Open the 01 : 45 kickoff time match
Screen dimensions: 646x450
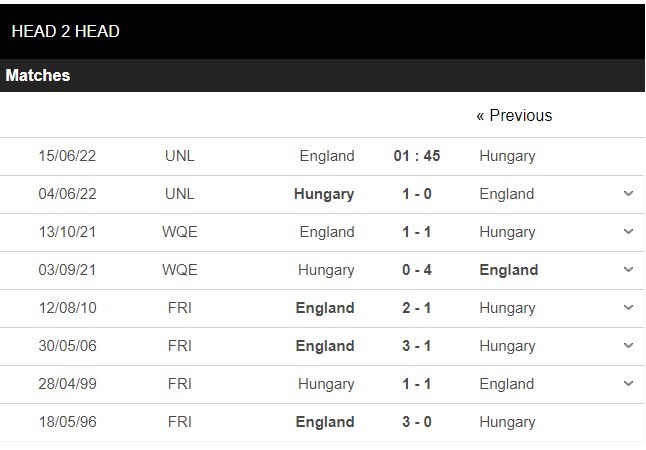pyautogui.click(x=417, y=156)
